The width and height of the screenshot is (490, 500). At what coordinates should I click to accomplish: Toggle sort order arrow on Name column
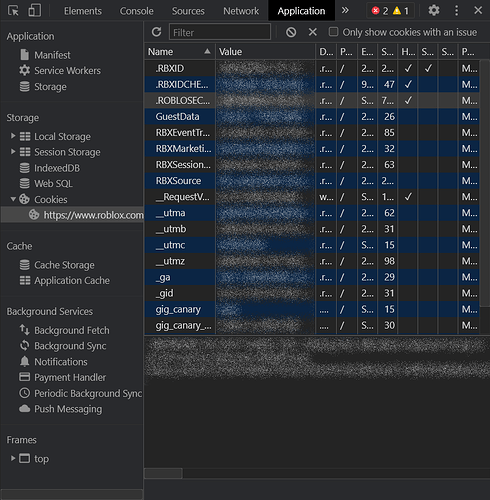coord(207,51)
